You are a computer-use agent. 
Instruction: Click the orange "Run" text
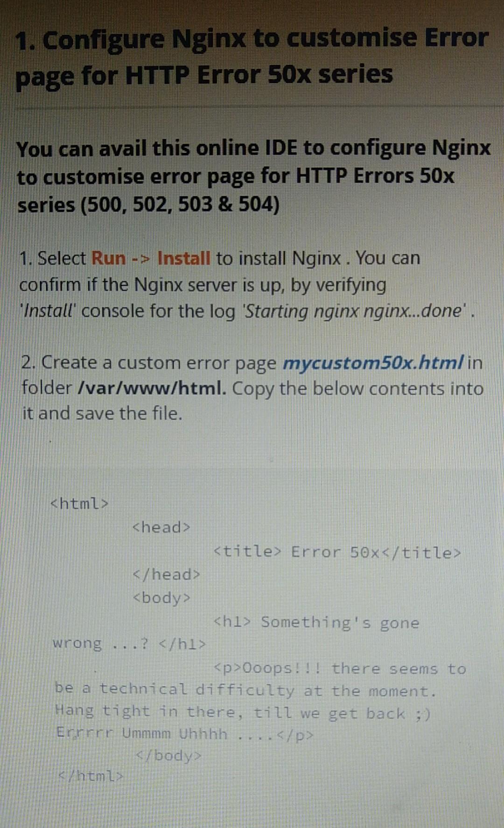click(x=108, y=258)
